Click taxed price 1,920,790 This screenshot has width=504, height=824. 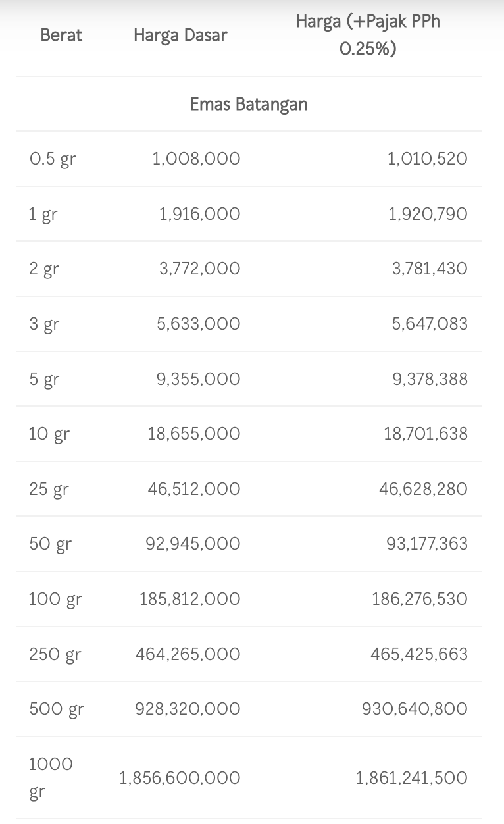[x=428, y=214]
